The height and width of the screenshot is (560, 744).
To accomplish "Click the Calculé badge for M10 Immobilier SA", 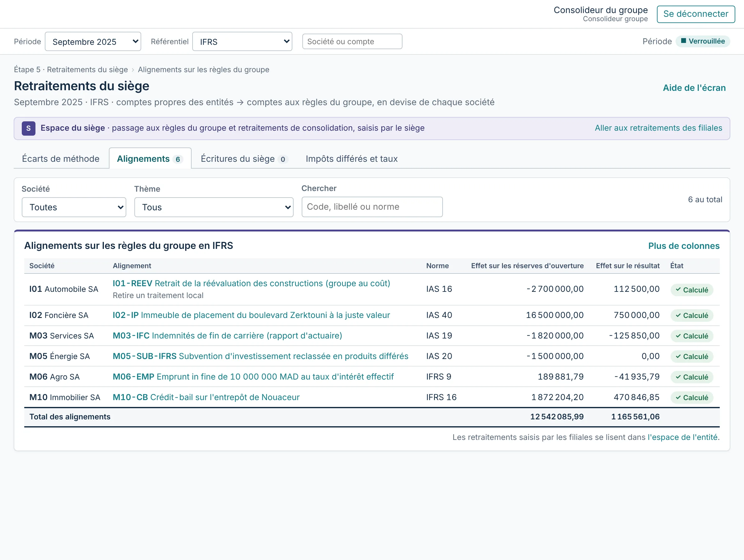I will (691, 398).
